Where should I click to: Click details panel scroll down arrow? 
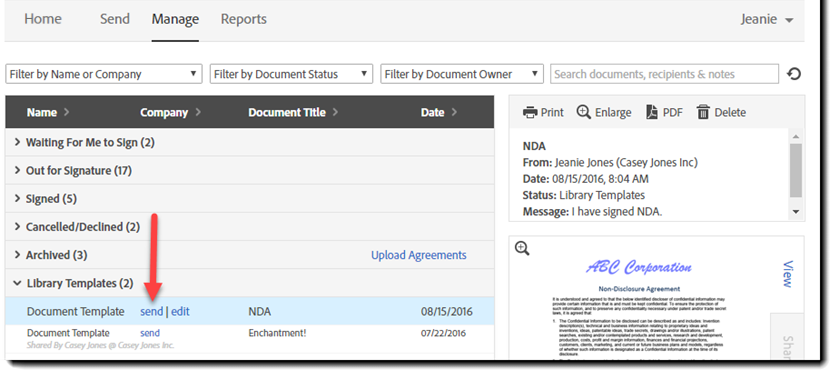[796, 211]
